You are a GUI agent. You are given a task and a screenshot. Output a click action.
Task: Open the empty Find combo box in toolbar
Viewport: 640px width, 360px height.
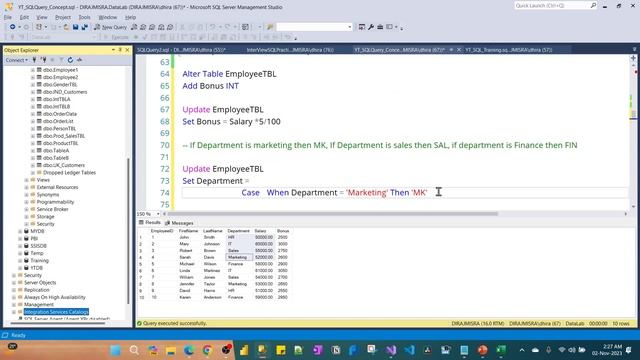(314, 27)
